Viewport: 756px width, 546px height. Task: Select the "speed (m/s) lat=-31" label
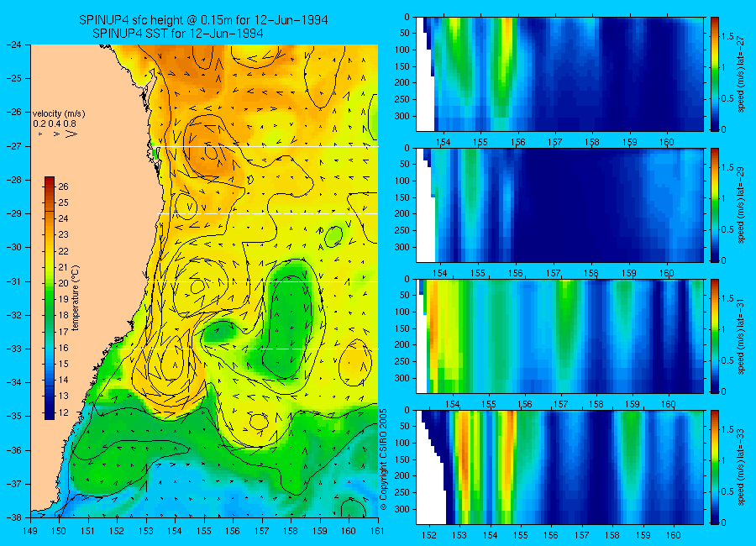[x=741, y=336]
